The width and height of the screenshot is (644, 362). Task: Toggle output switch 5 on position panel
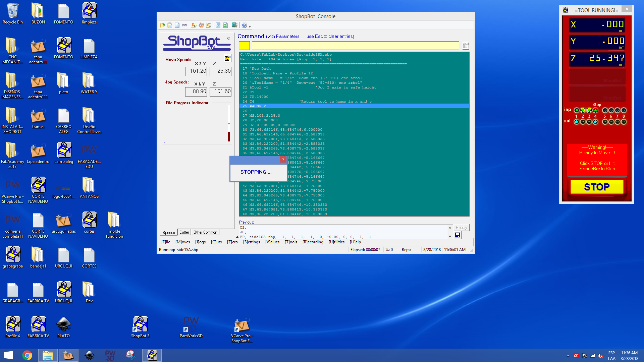pos(605,122)
